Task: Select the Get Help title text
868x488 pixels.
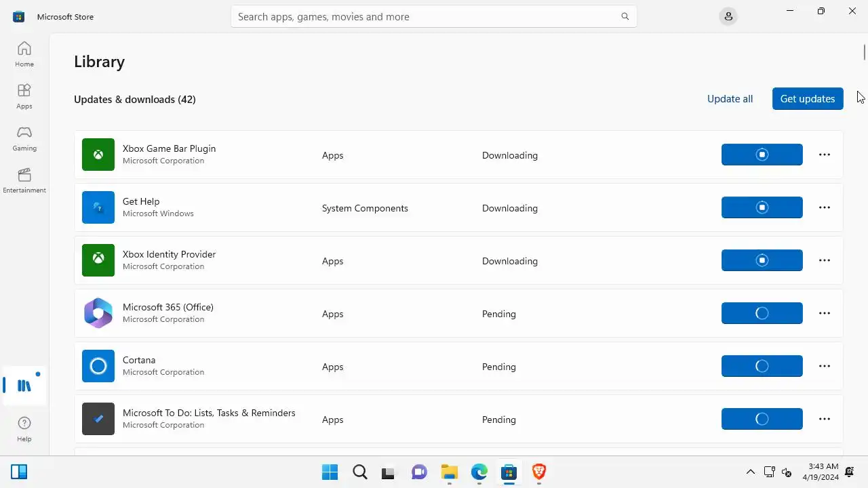Action: (x=141, y=201)
